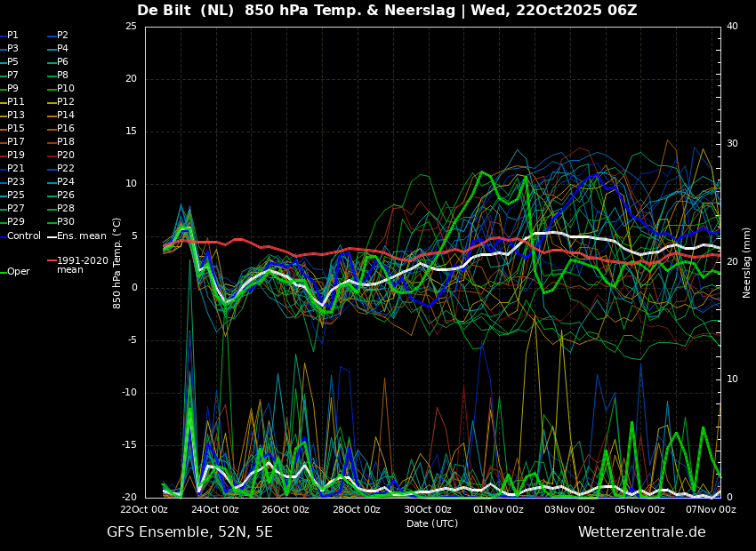
Task: Click the 15 temperature axis value
Action: pyautogui.click(x=131, y=132)
